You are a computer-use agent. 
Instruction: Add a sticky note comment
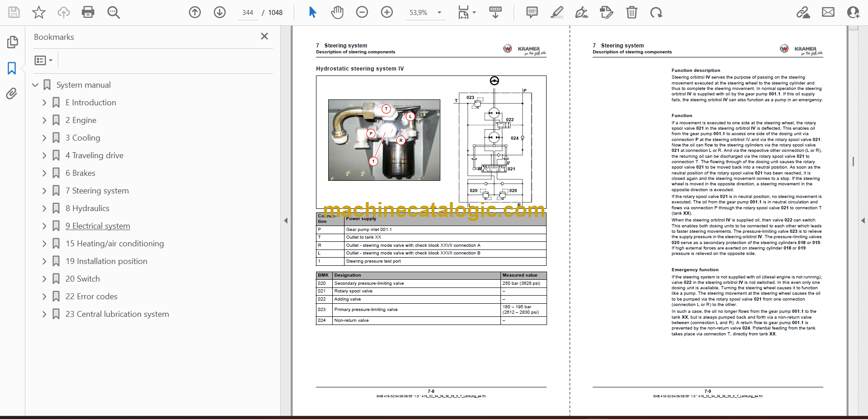[x=532, y=12]
